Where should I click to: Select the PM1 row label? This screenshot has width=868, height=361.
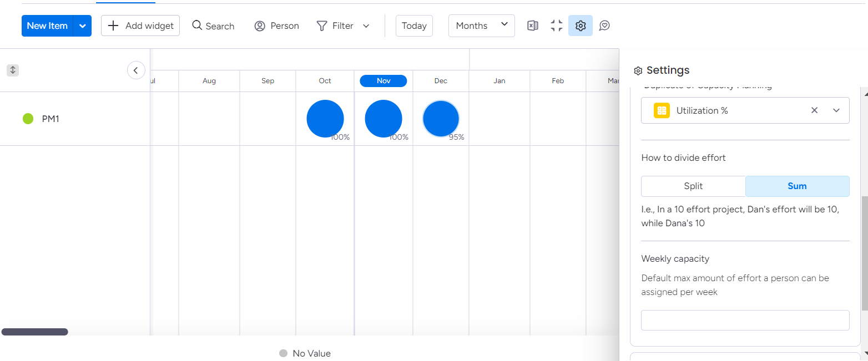(51, 119)
